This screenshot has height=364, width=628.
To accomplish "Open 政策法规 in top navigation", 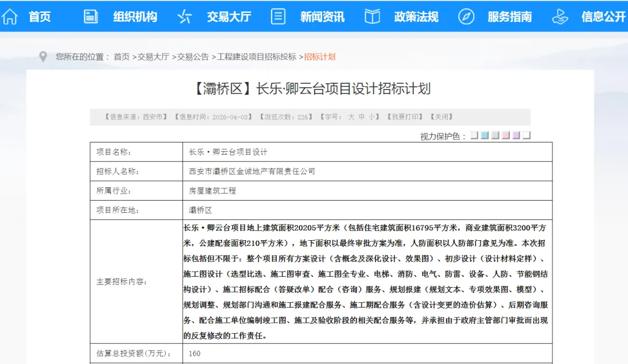I will pos(416,17).
